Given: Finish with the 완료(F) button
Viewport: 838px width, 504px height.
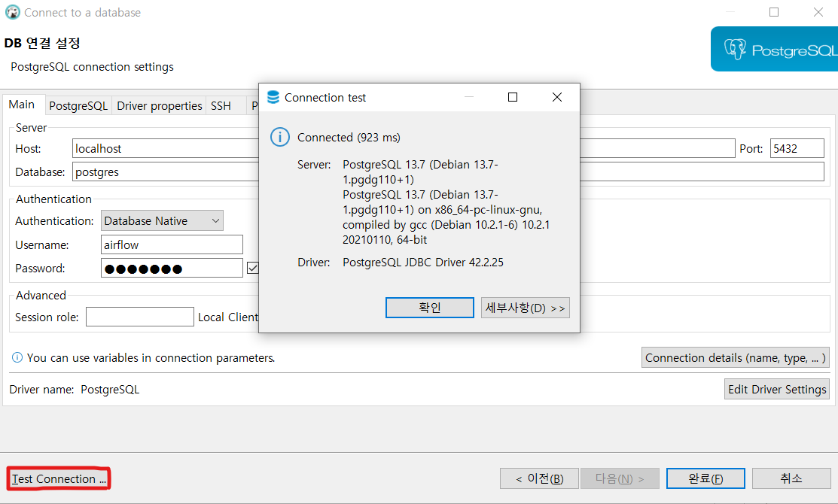Looking at the screenshot, I should point(705,478).
